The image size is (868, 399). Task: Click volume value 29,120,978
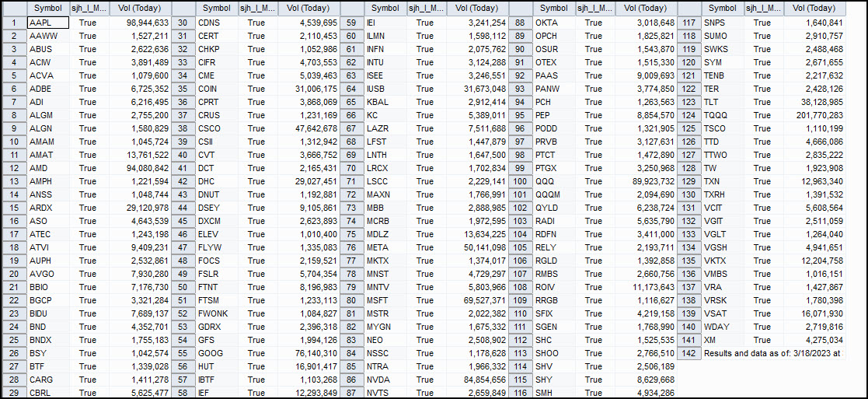pyautogui.click(x=140, y=208)
